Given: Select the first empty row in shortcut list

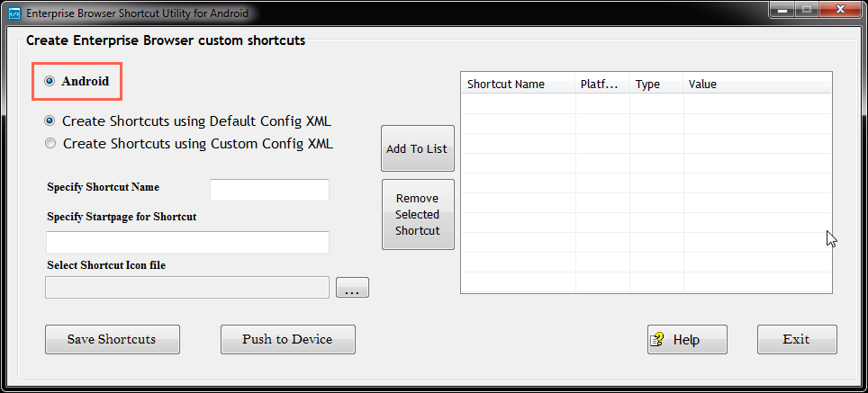Looking at the screenshot, I should point(646,103).
